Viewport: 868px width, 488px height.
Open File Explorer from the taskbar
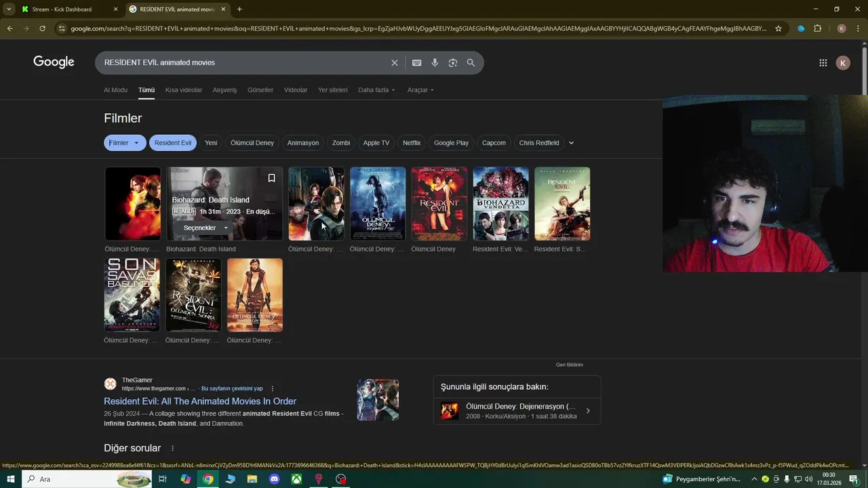[x=252, y=479]
